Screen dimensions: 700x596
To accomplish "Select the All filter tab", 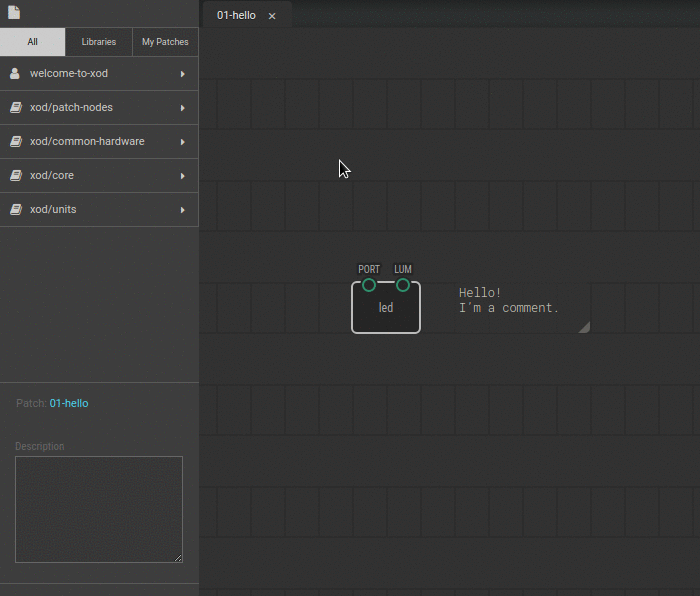I will coord(33,42).
